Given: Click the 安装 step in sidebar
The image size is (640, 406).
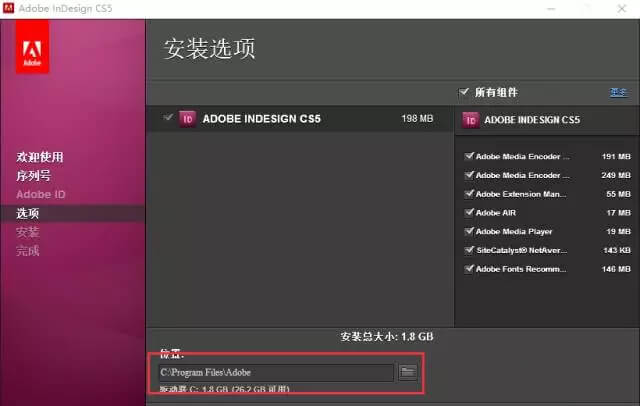Looking at the screenshot, I should pyautogui.click(x=28, y=232).
